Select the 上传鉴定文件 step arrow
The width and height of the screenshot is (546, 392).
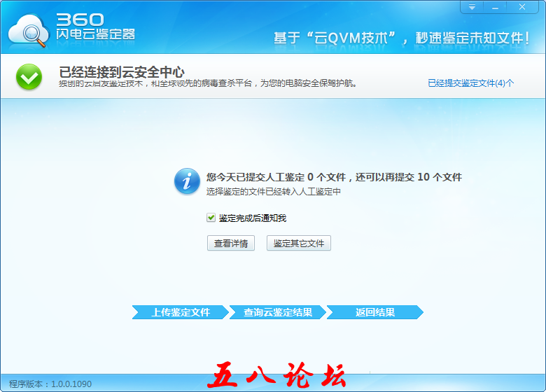click(181, 312)
